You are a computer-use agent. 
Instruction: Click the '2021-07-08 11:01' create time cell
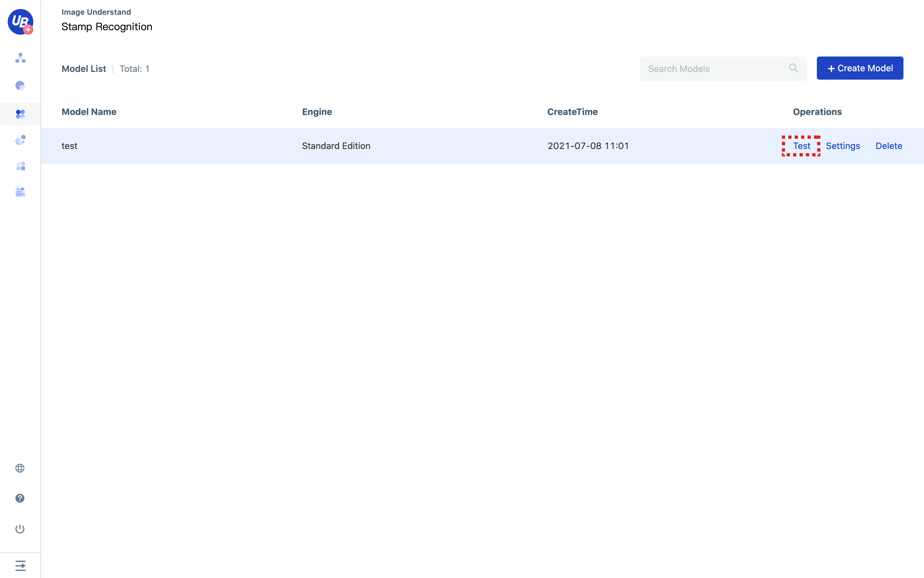click(x=588, y=146)
